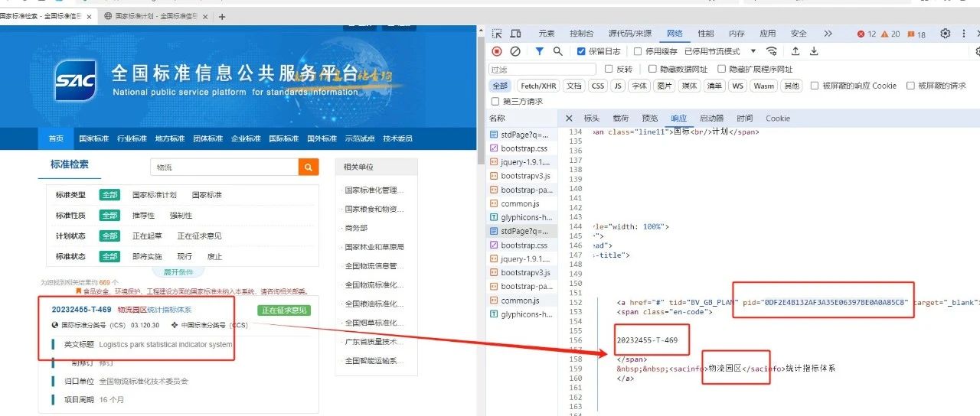
Task: Click in the 过滤 filter input field
Action: pyautogui.click(x=542, y=69)
